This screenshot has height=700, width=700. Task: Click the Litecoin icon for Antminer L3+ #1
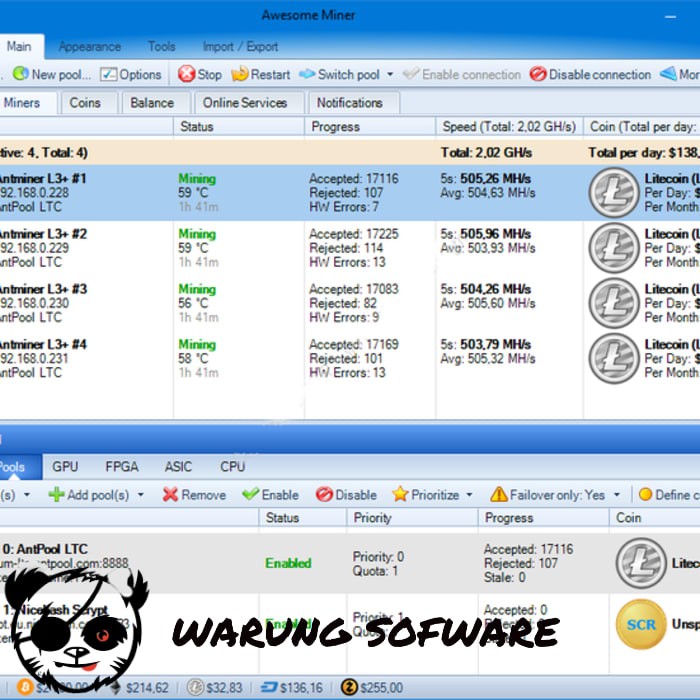pyautogui.click(x=614, y=192)
